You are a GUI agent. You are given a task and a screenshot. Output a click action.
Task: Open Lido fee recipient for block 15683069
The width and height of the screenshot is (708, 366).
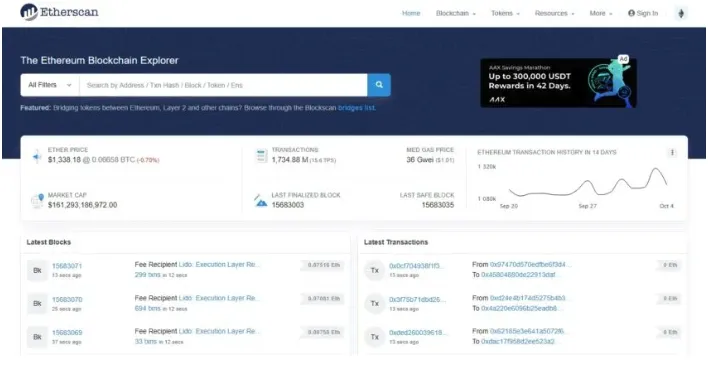tap(220, 331)
